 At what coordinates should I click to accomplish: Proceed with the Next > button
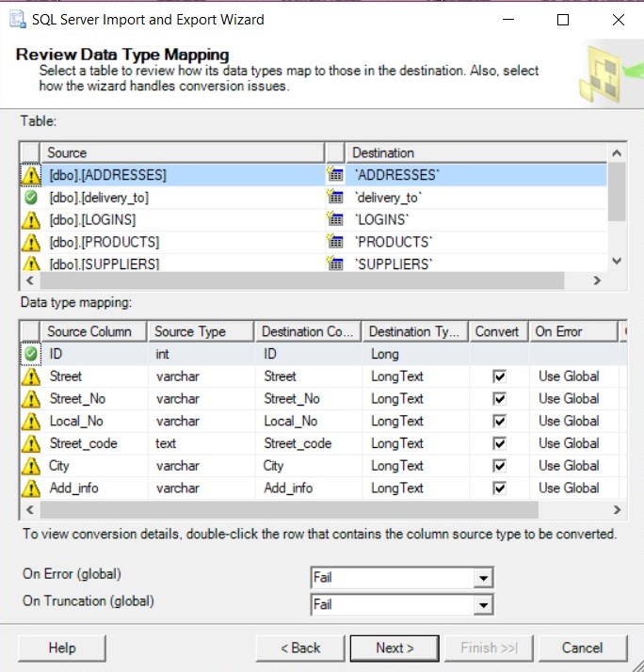(x=394, y=648)
